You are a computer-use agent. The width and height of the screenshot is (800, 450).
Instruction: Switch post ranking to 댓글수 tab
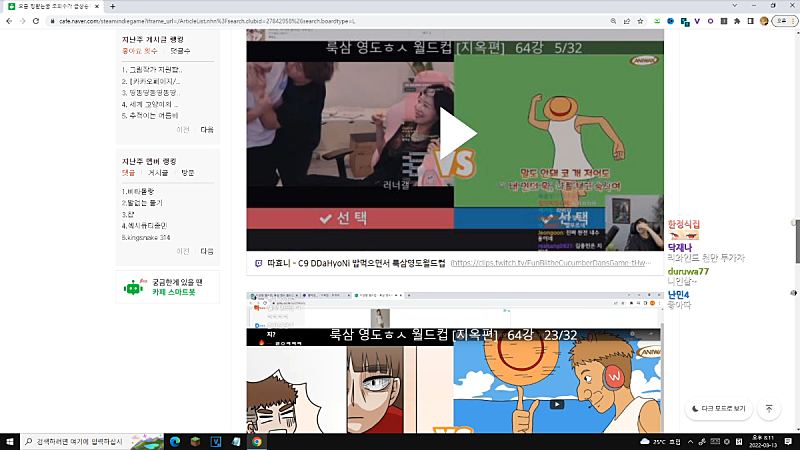point(180,51)
